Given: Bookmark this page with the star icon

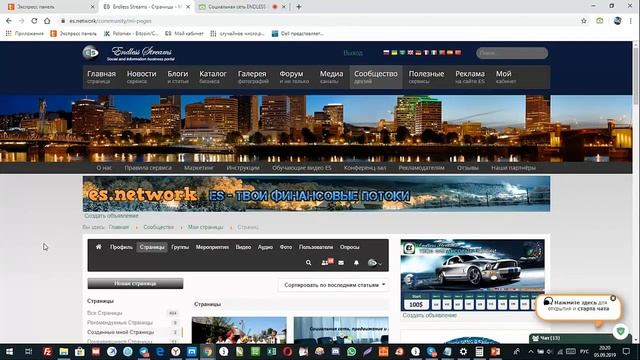Looking at the screenshot, I should tap(584, 21).
